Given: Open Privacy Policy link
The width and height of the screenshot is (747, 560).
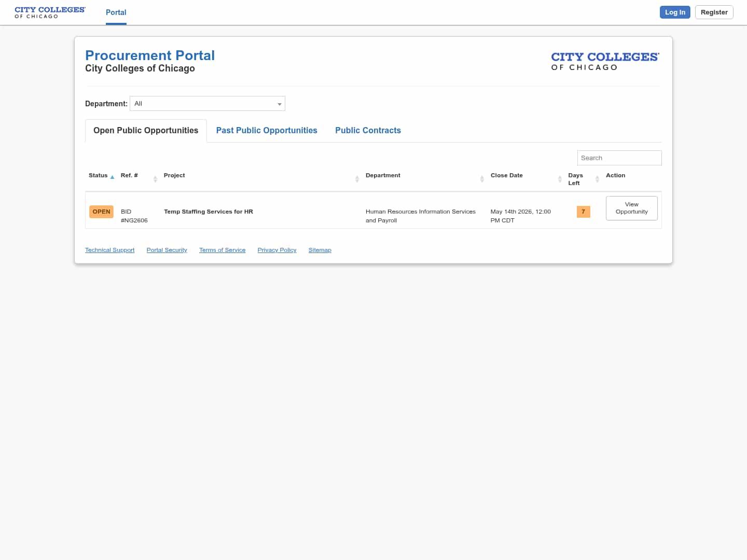Looking at the screenshot, I should (277, 250).
